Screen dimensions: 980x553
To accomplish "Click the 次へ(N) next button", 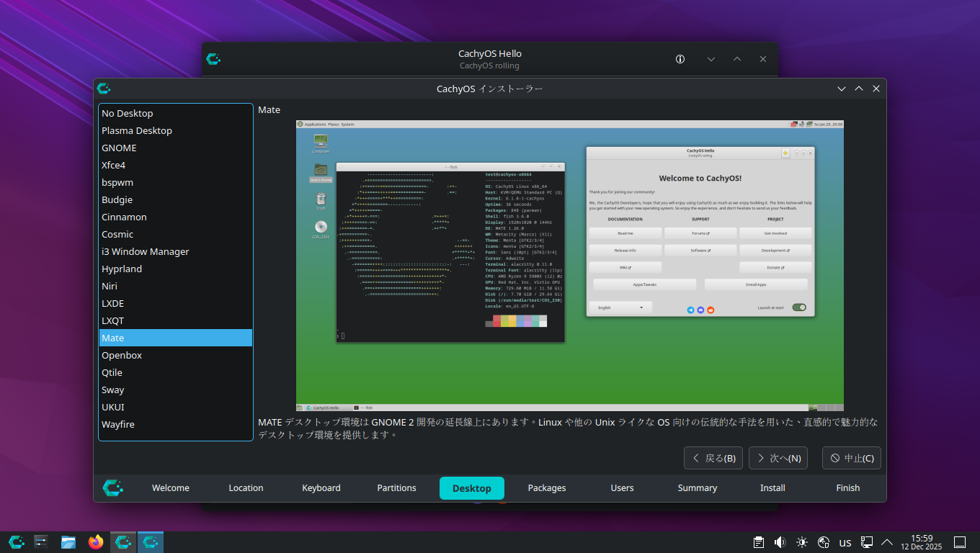I will pos(778,458).
